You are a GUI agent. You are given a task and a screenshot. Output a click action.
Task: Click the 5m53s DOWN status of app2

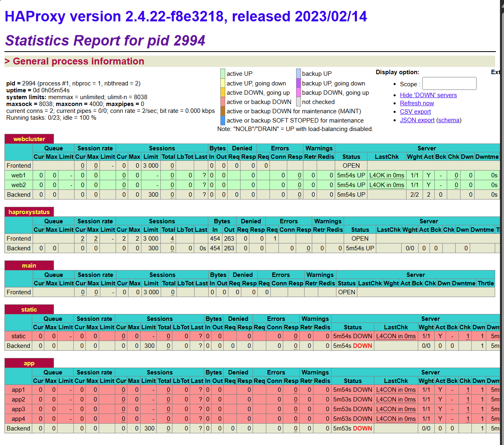[353, 399]
